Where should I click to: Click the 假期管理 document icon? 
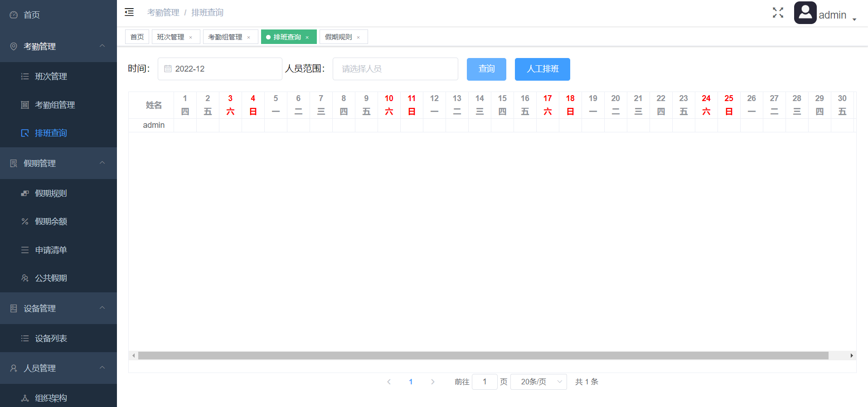click(14, 163)
